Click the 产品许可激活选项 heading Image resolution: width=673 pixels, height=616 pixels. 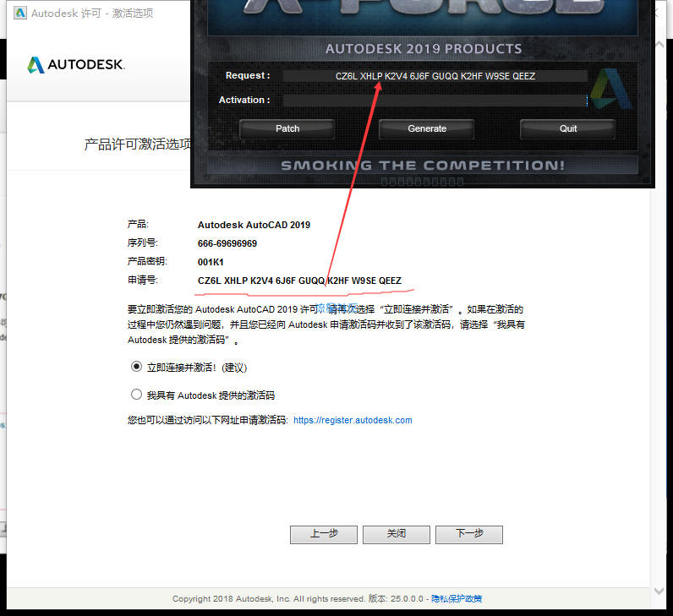pos(138,144)
